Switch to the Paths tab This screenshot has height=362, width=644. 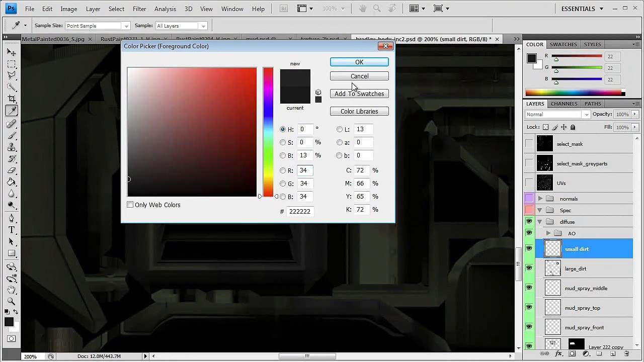(593, 104)
